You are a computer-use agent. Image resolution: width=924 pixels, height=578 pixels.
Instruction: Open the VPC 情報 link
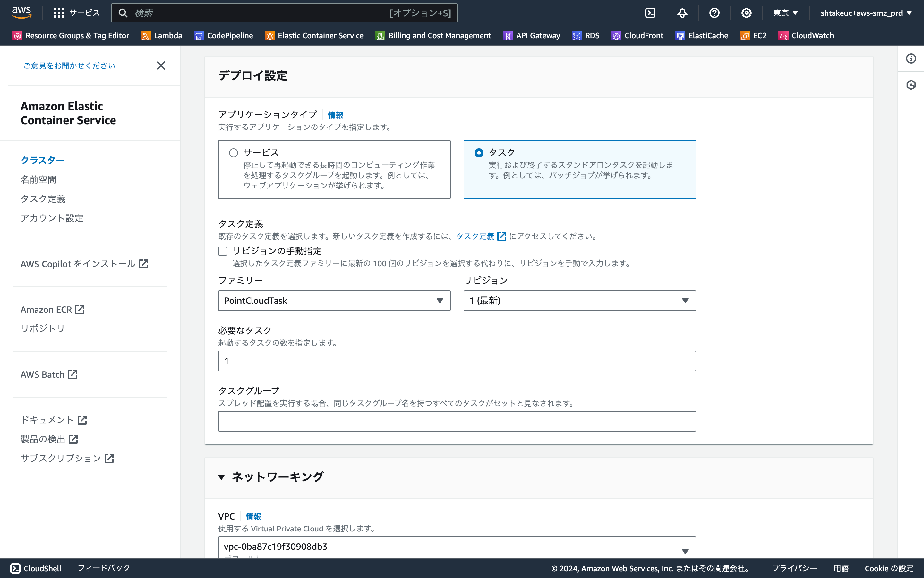pos(253,516)
